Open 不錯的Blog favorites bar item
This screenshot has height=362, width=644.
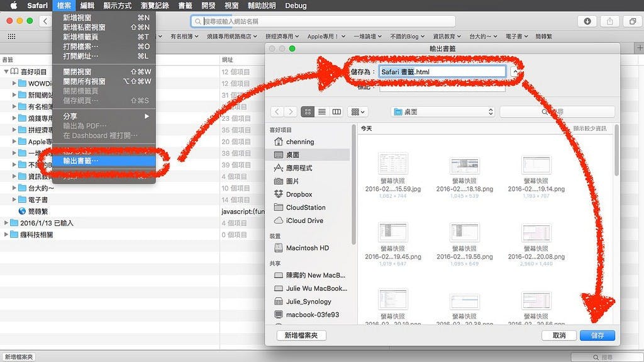tap(408, 37)
